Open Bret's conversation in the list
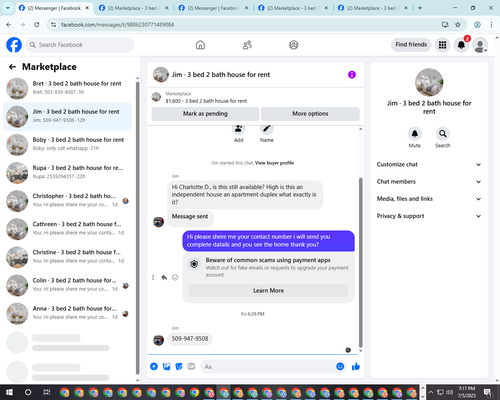500x400 pixels. pyautogui.click(x=67, y=88)
